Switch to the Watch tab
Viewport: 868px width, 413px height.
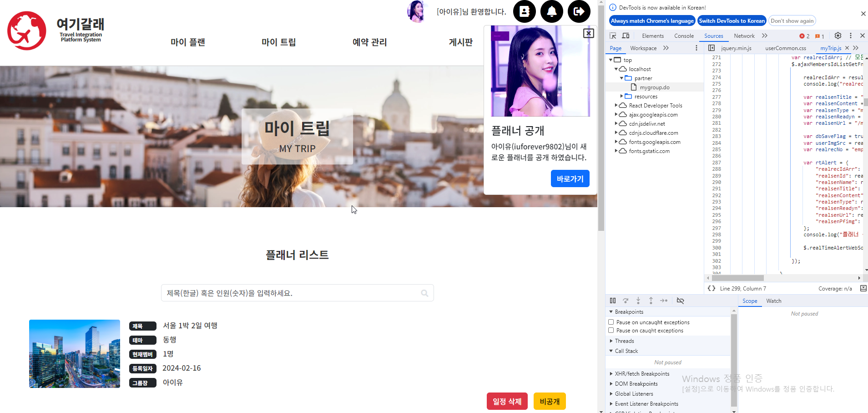[773, 301]
